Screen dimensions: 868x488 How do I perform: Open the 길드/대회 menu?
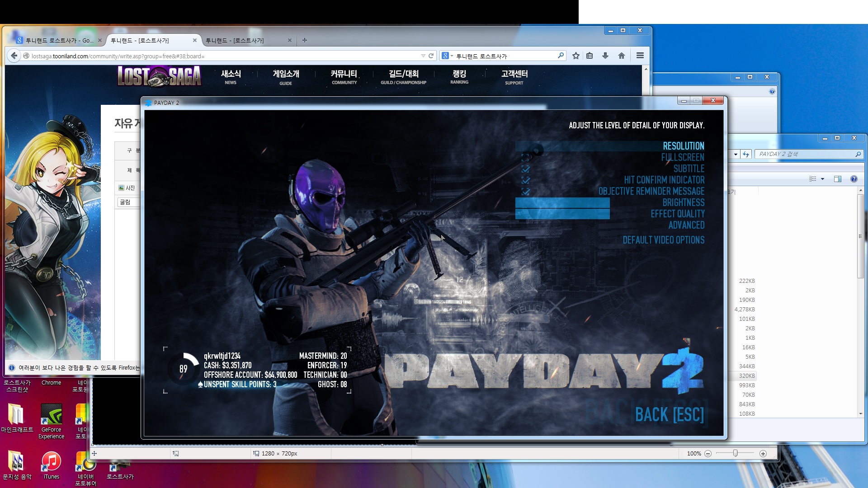403,76
